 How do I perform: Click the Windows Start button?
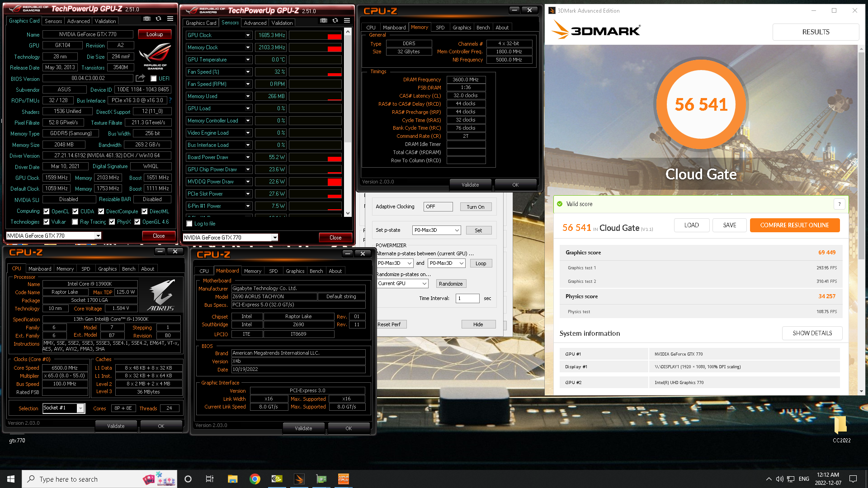pyautogui.click(x=11, y=479)
